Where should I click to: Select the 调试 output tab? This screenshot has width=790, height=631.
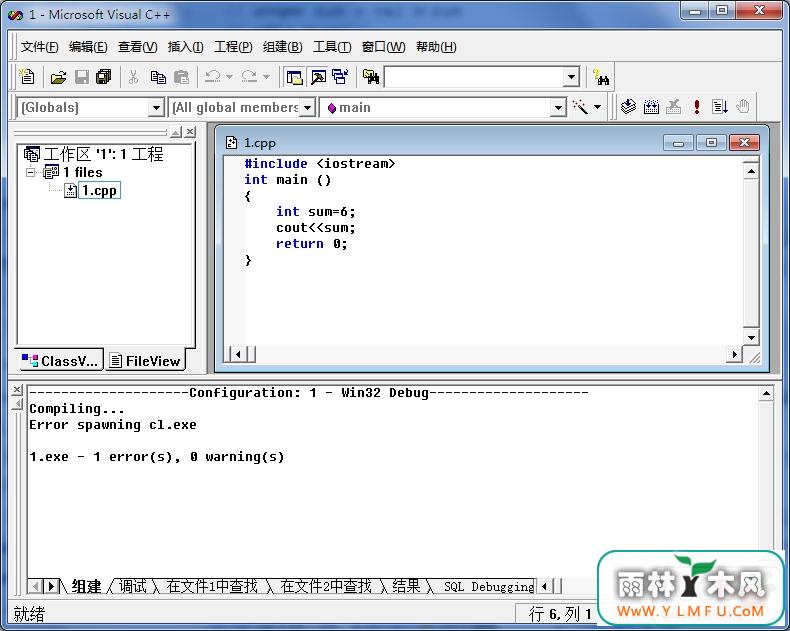132,586
